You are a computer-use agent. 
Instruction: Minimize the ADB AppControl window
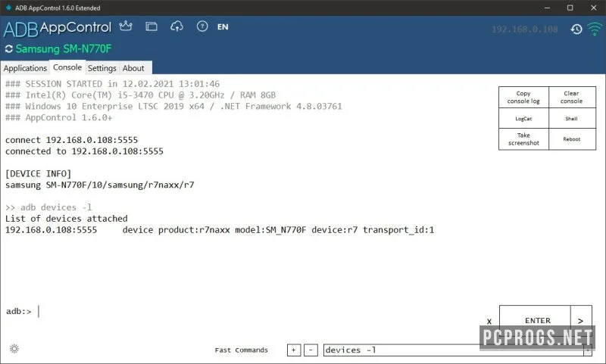tap(547, 8)
